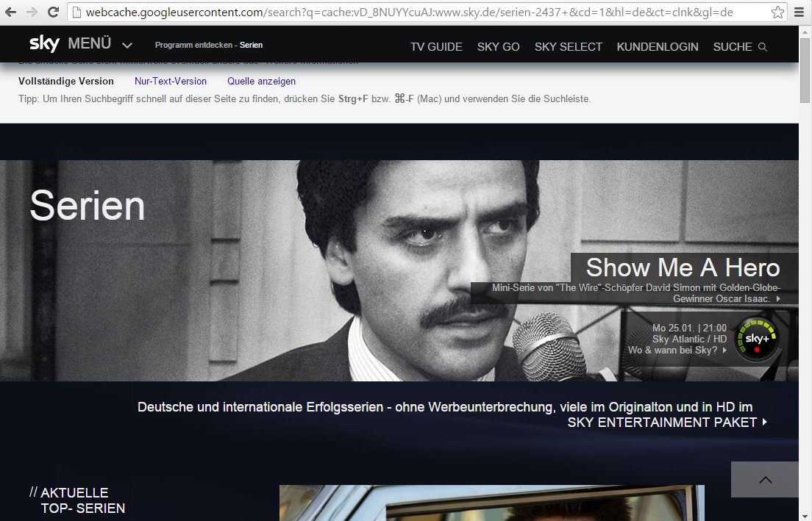Screen dimensions: 812x521
Task: Click 'Mo 25.01. | 21:00' air date
Action: (689, 328)
